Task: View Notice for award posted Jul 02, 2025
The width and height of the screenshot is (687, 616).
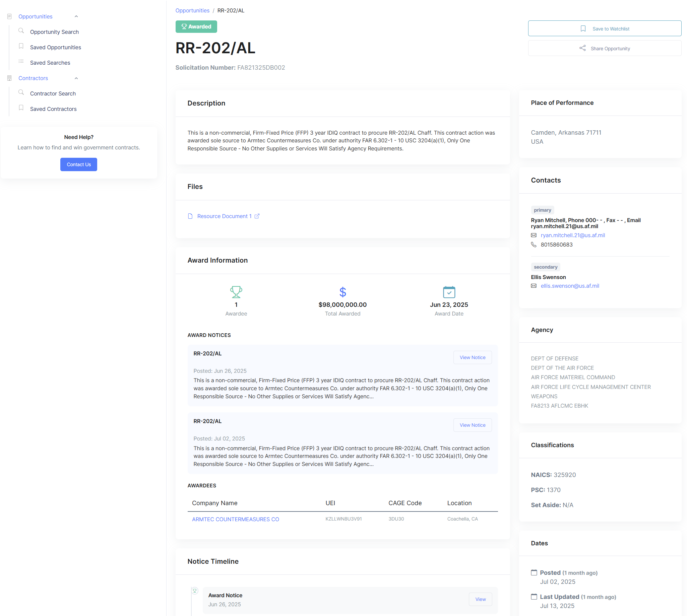Action: pos(473,425)
